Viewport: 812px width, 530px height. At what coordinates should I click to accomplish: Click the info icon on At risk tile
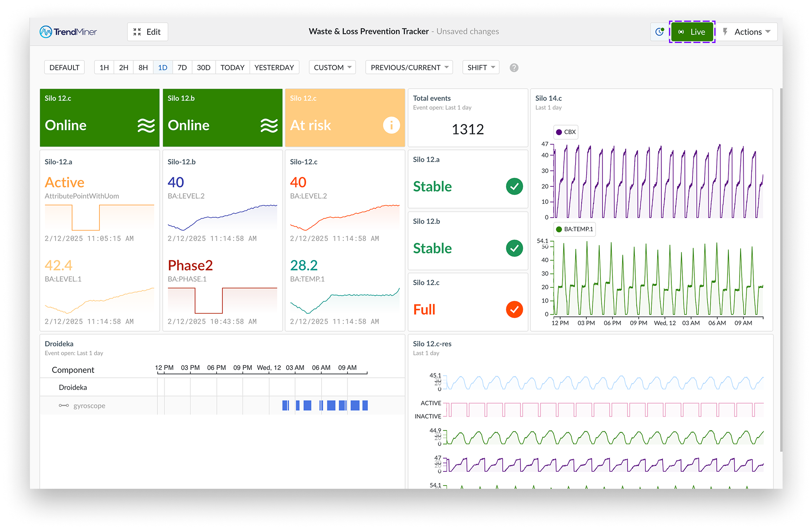pos(391,125)
